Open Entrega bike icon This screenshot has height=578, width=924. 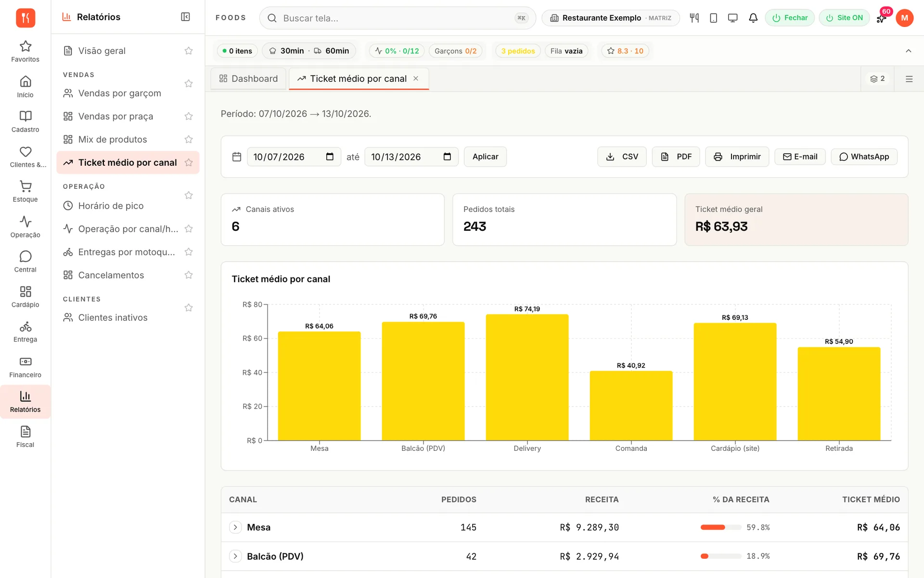tap(25, 332)
